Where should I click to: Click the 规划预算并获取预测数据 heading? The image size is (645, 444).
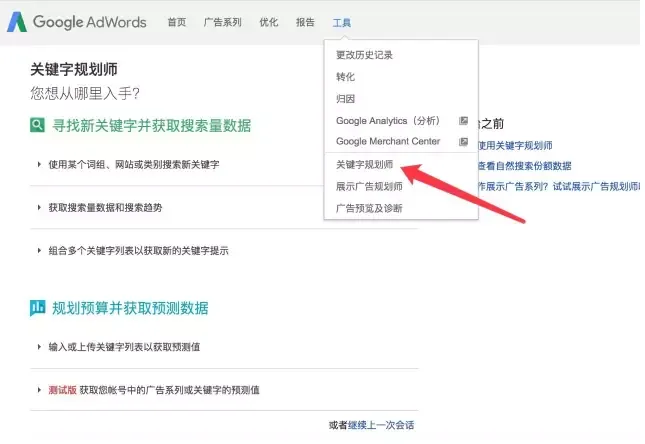(x=130, y=308)
